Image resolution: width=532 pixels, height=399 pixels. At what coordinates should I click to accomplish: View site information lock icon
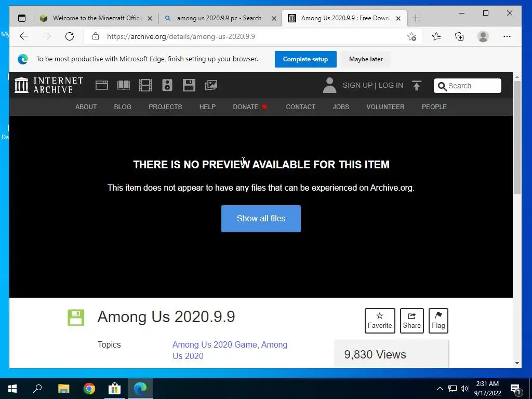pos(96,36)
